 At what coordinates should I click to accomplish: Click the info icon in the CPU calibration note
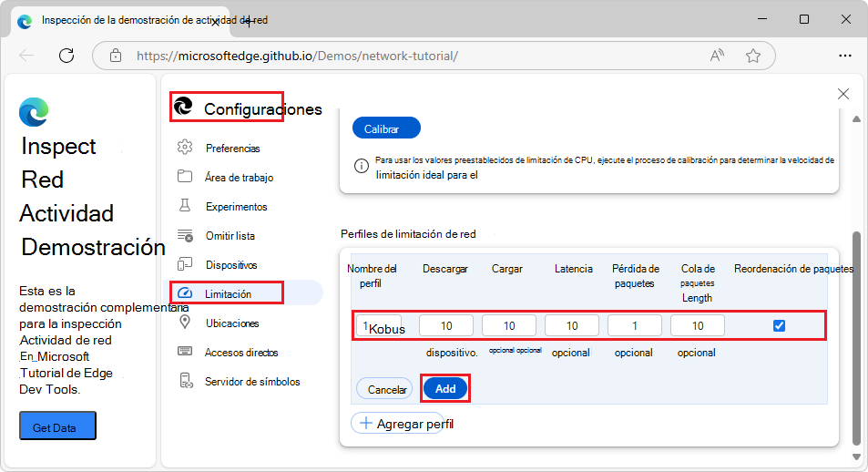(x=361, y=166)
